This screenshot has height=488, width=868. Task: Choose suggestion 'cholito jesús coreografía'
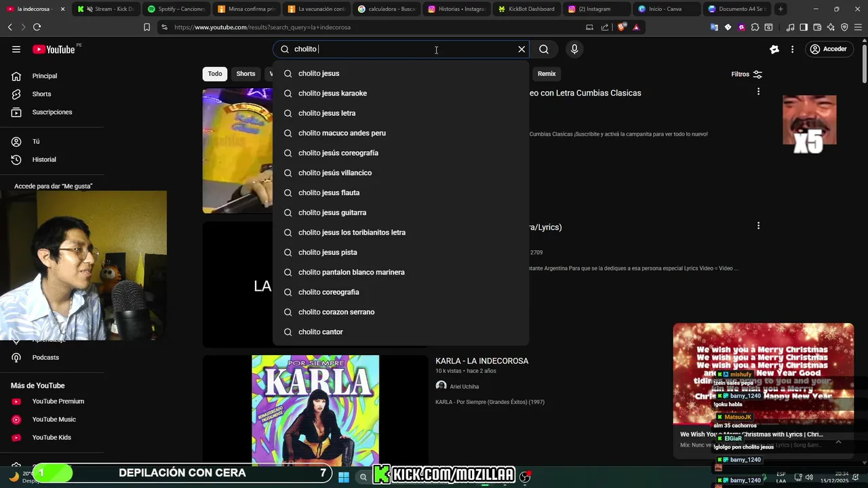point(401,153)
